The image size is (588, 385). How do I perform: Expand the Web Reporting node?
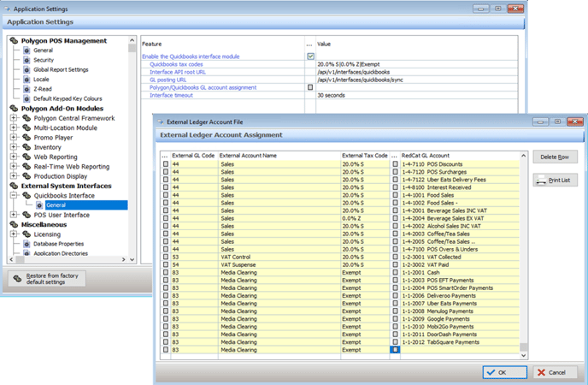click(x=14, y=157)
